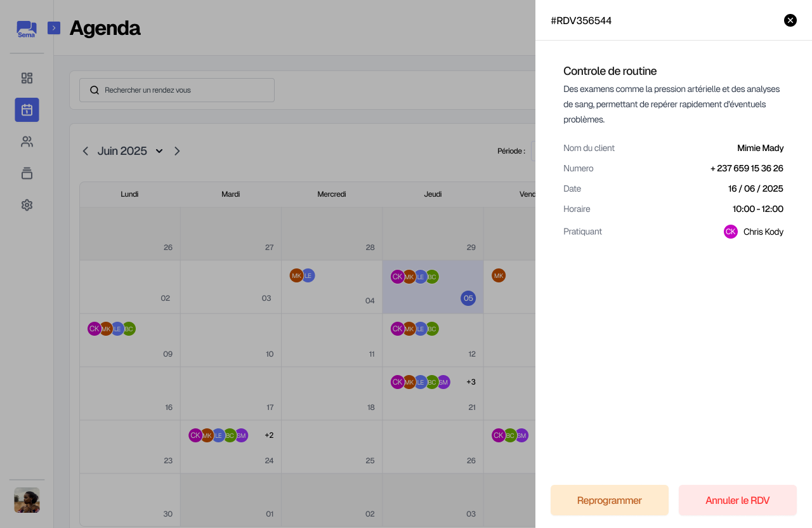The width and height of the screenshot is (812, 528).
Task: Click the Sema logo icon
Action: coord(27,29)
